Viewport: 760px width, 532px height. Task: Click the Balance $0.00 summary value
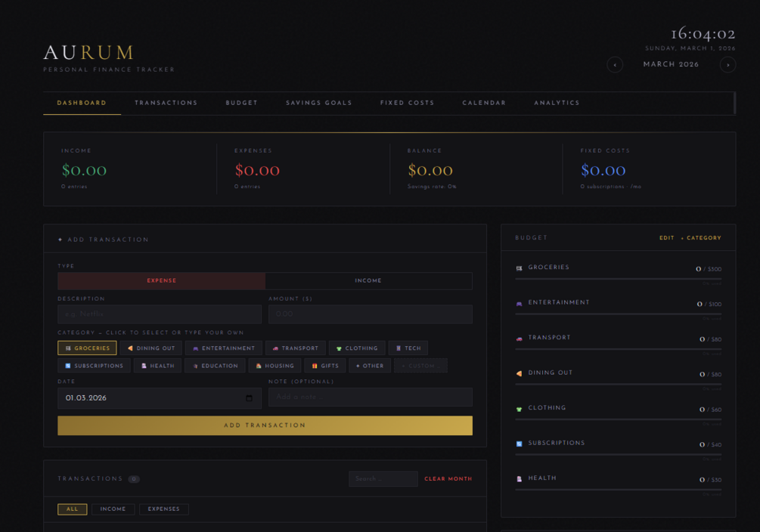coord(430,170)
